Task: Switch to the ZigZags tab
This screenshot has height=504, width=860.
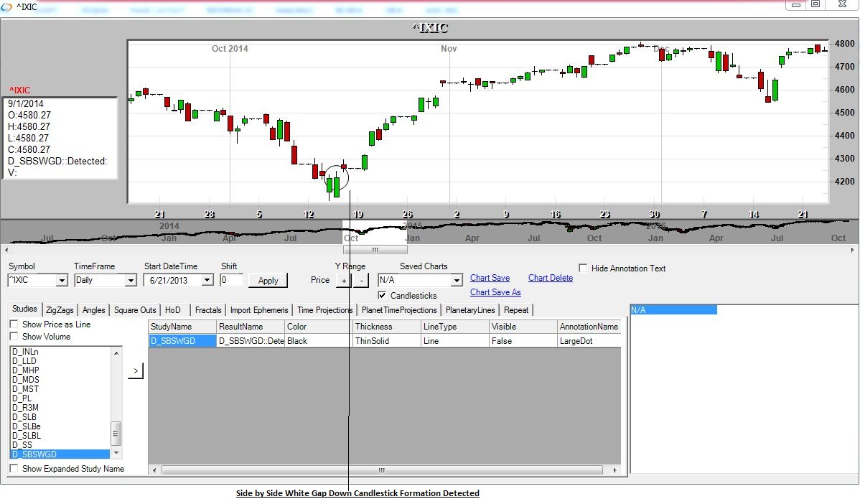Action: click(x=59, y=310)
